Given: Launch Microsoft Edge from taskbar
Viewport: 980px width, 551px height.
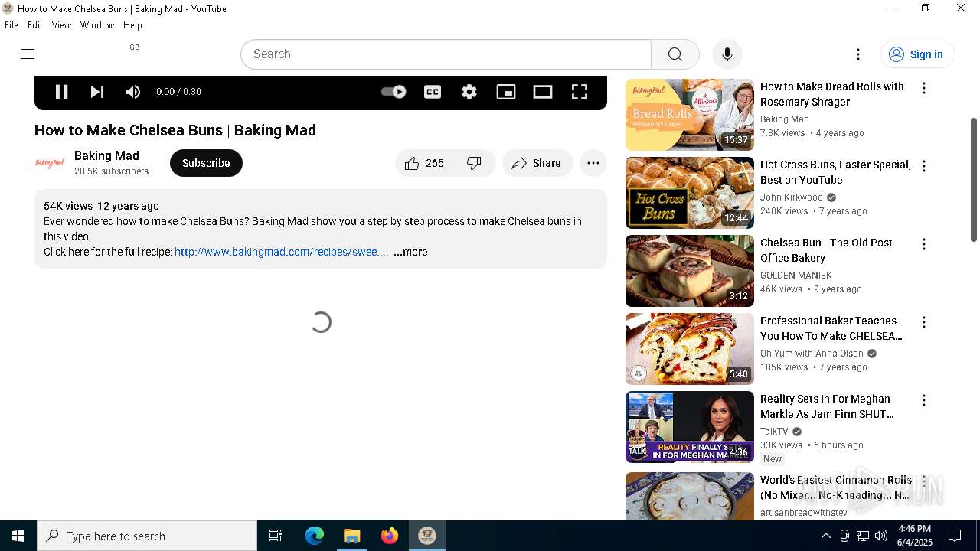Looking at the screenshot, I should click(x=315, y=536).
